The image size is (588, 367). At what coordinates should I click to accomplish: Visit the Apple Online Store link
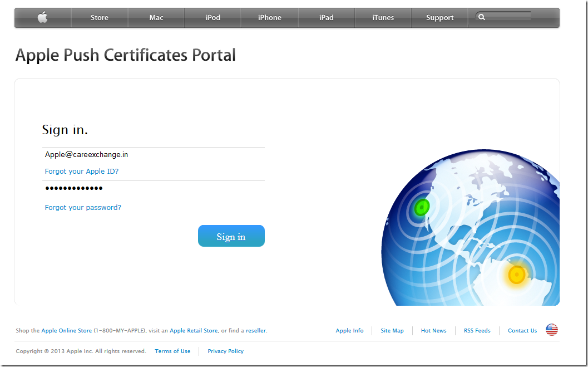coord(66,331)
